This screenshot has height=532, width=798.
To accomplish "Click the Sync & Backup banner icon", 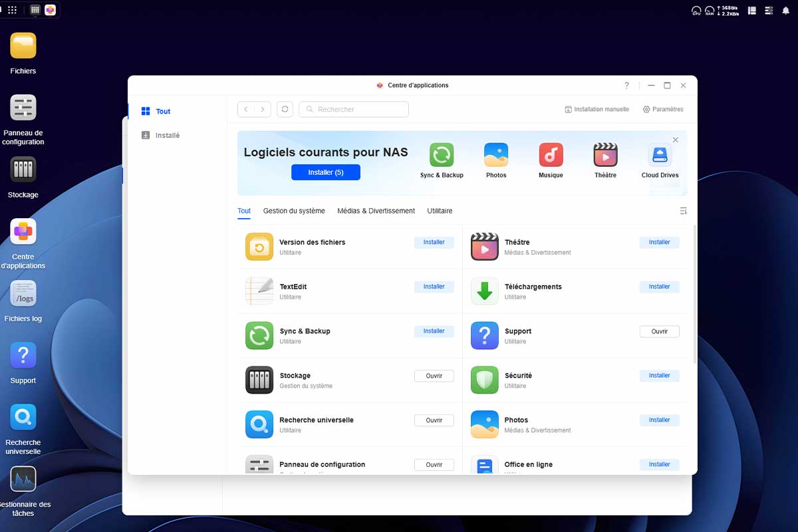I will pos(442,155).
